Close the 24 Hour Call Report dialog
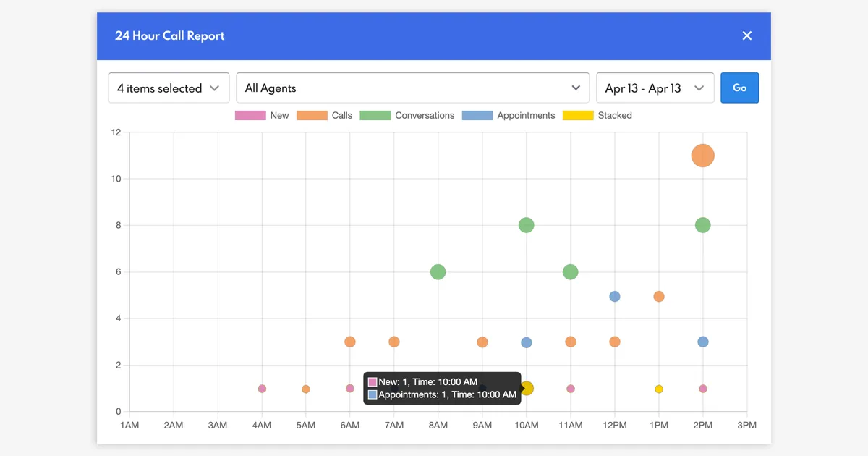Screen dimensions: 868x456 747,35
